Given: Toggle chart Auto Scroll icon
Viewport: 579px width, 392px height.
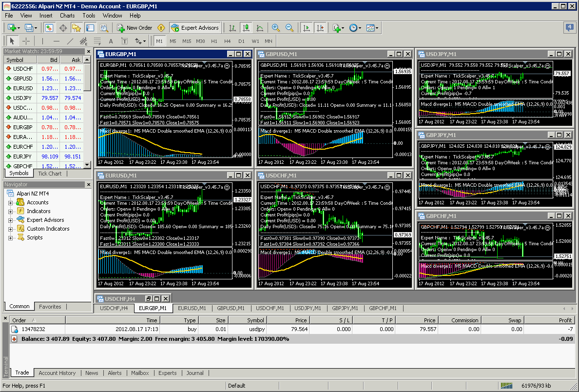Looking at the screenshot, I should point(306,28).
